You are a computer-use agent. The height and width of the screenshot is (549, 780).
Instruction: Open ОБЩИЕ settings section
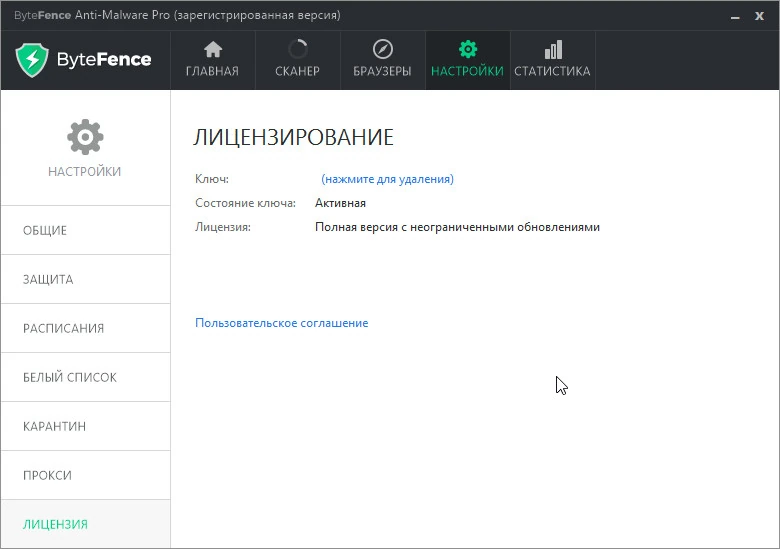click(86, 230)
